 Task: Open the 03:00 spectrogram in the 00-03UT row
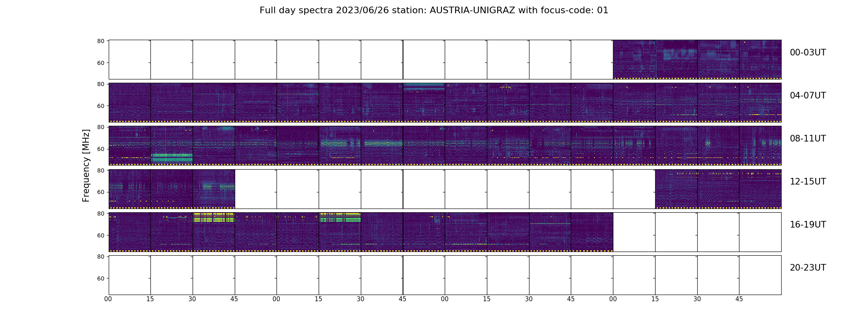(x=634, y=60)
